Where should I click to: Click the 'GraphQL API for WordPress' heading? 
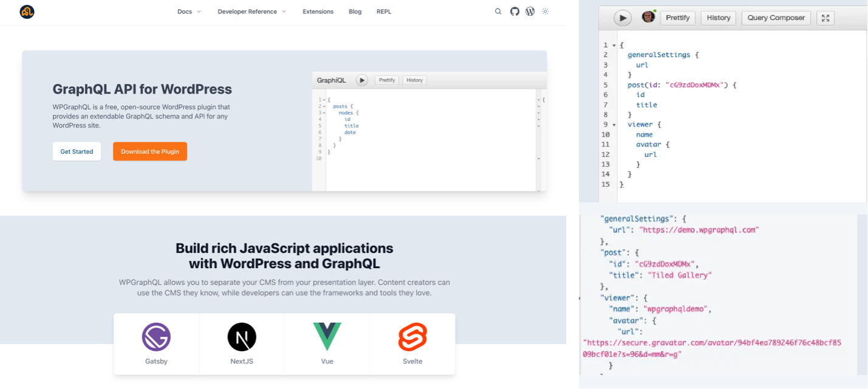coord(142,89)
